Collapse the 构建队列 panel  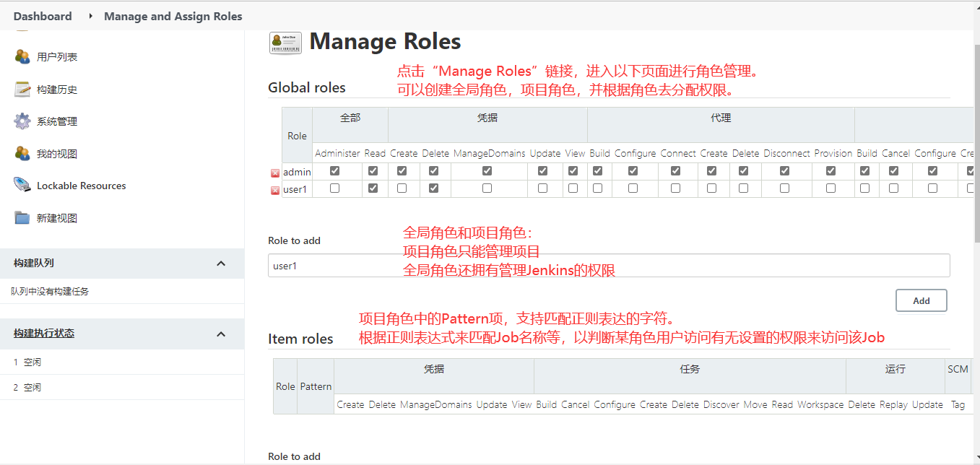coord(222,264)
